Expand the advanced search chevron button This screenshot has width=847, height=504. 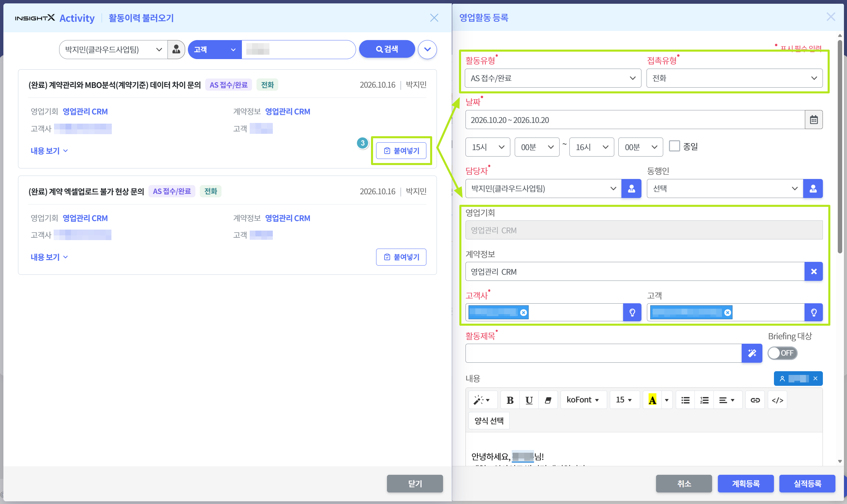[x=427, y=50]
